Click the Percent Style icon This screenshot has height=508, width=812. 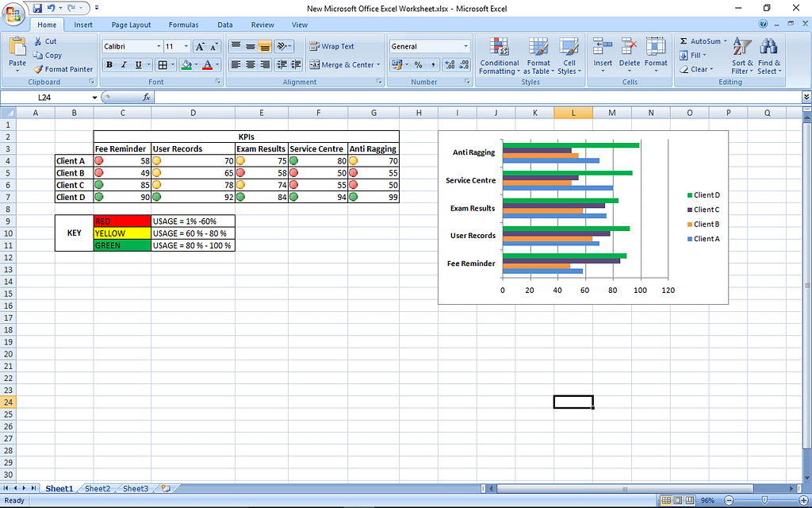418,65
